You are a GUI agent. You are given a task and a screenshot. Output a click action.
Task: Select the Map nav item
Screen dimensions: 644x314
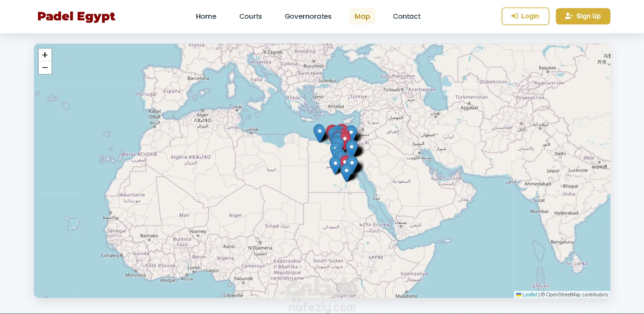point(362,16)
